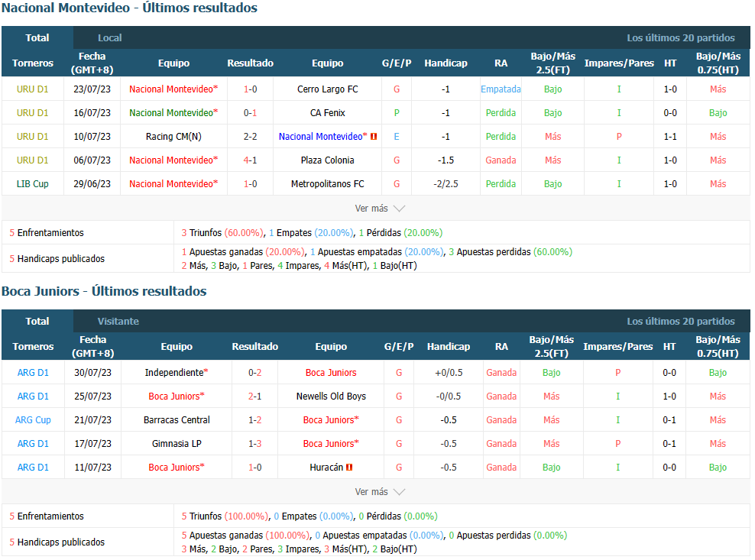Open the 1-3 result in Gimnasia LP row

(254, 443)
